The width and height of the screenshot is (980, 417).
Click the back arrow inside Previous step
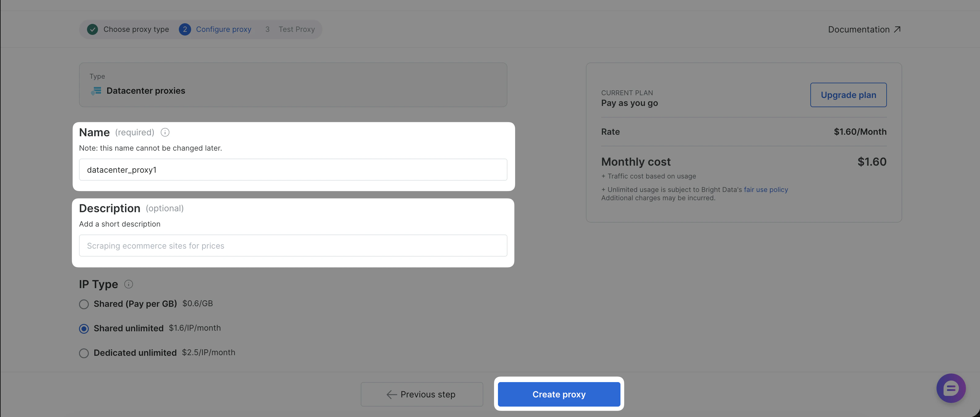click(391, 395)
